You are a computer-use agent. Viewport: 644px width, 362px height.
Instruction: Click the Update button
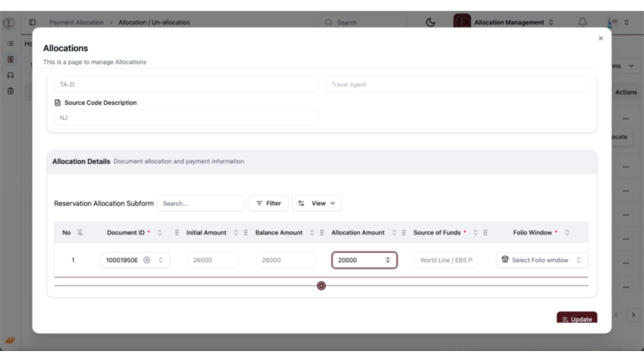tap(577, 319)
